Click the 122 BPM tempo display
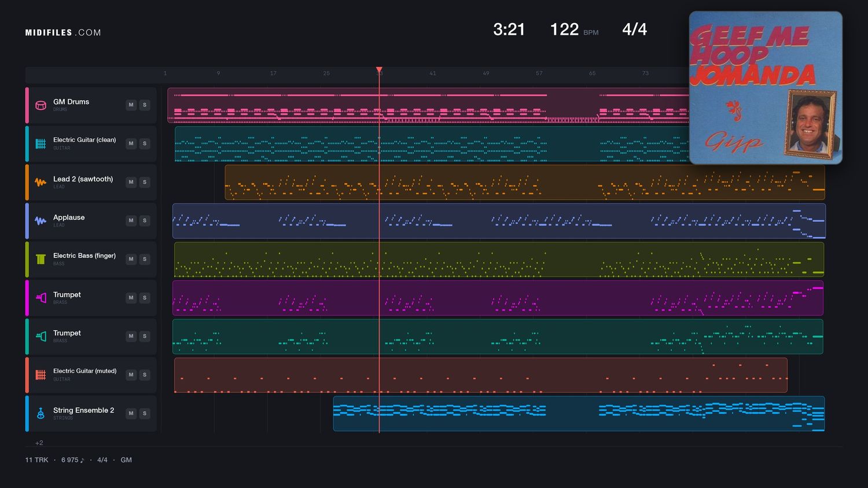 (574, 29)
